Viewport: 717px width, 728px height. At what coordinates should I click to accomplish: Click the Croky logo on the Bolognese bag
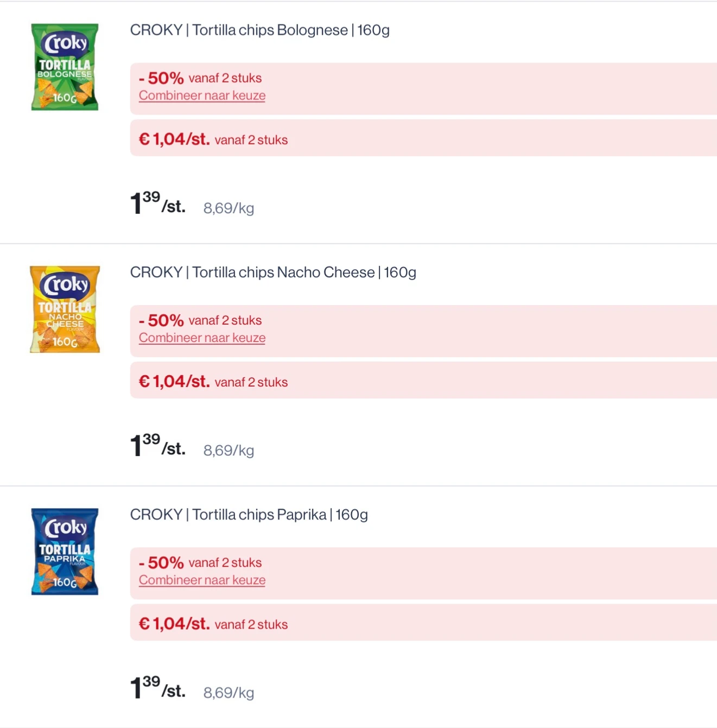pyautogui.click(x=65, y=43)
